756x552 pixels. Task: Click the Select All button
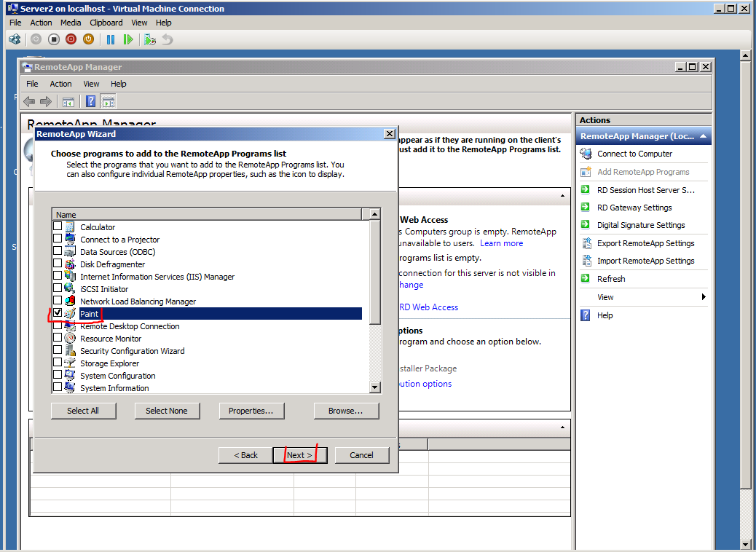click(x=83, y=411)
